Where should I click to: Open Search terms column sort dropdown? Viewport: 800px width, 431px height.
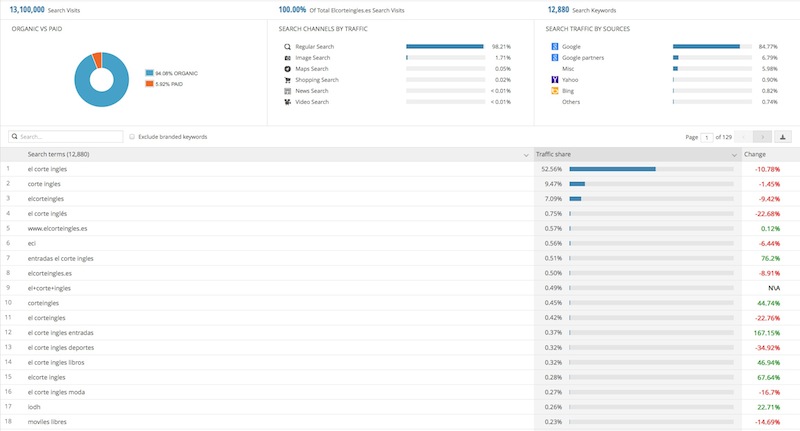click(x=526, y=155)
